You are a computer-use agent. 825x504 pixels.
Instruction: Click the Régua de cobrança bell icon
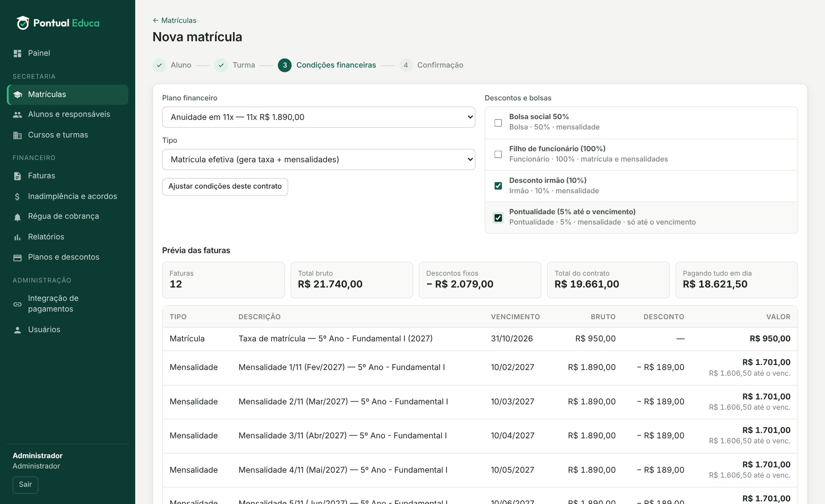(17, 217)
